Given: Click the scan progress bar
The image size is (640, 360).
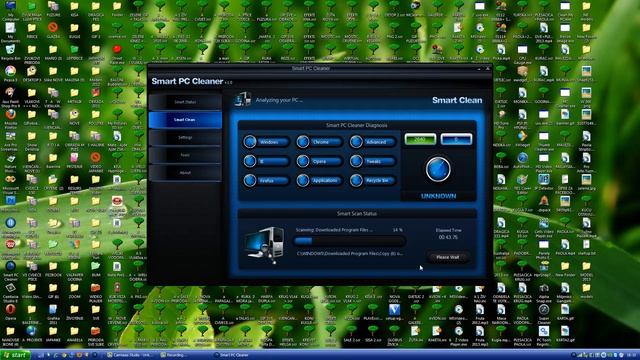Looking at the screenshot, I should coord(349,241).
